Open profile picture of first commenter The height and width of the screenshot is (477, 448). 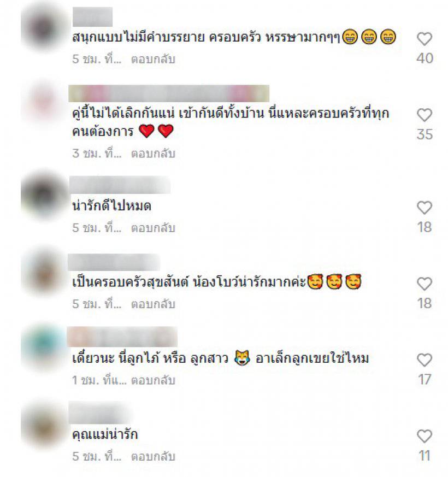pyautogui.click(x=44, y=28)
